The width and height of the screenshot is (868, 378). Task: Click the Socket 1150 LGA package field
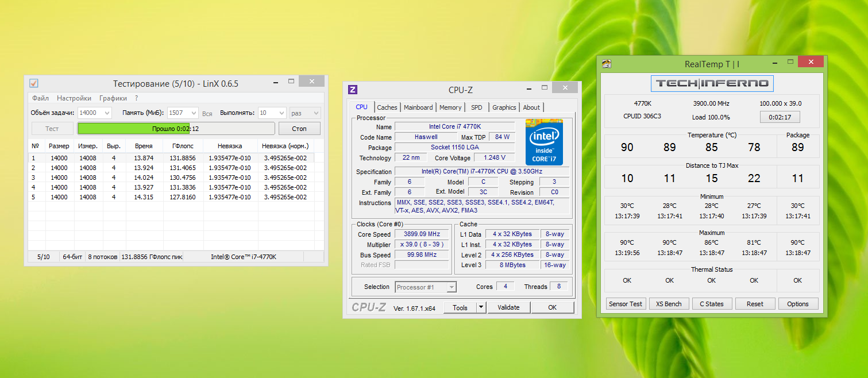click(x=454, y=148)
